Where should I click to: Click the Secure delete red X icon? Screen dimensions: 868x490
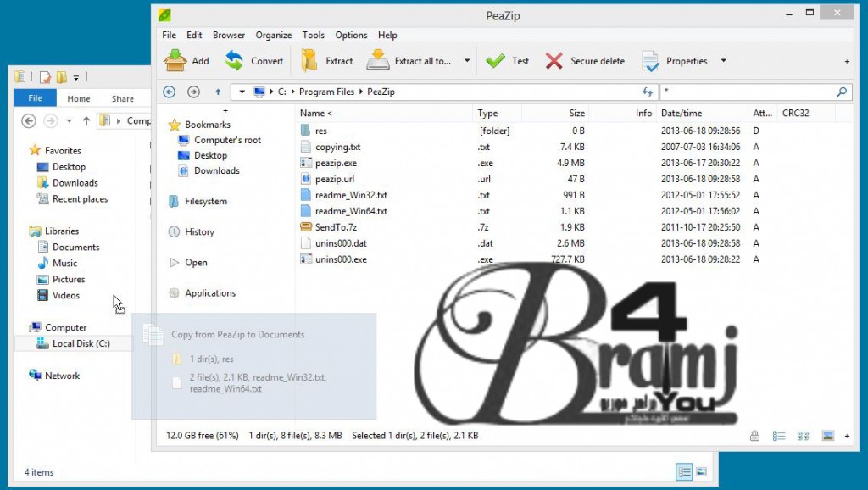coord(554,60)
